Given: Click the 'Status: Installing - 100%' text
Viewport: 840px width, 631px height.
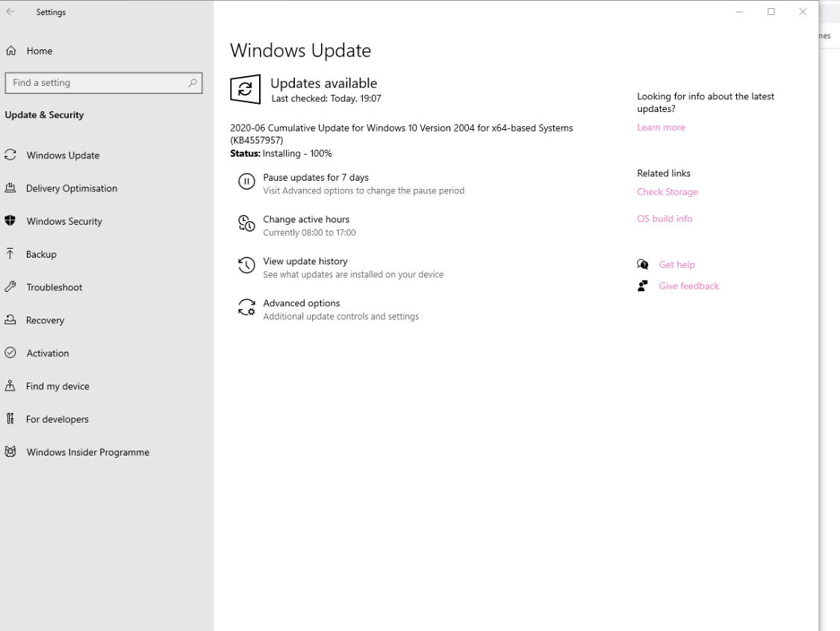Looking at the screenshot, I should coord(281,153).
